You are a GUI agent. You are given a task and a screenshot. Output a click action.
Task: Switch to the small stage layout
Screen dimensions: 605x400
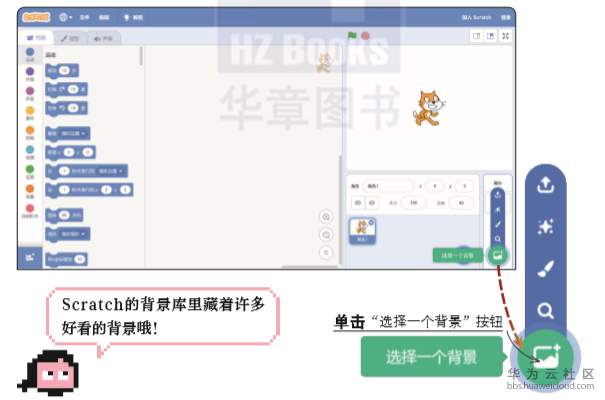click(x=477, y=36)
